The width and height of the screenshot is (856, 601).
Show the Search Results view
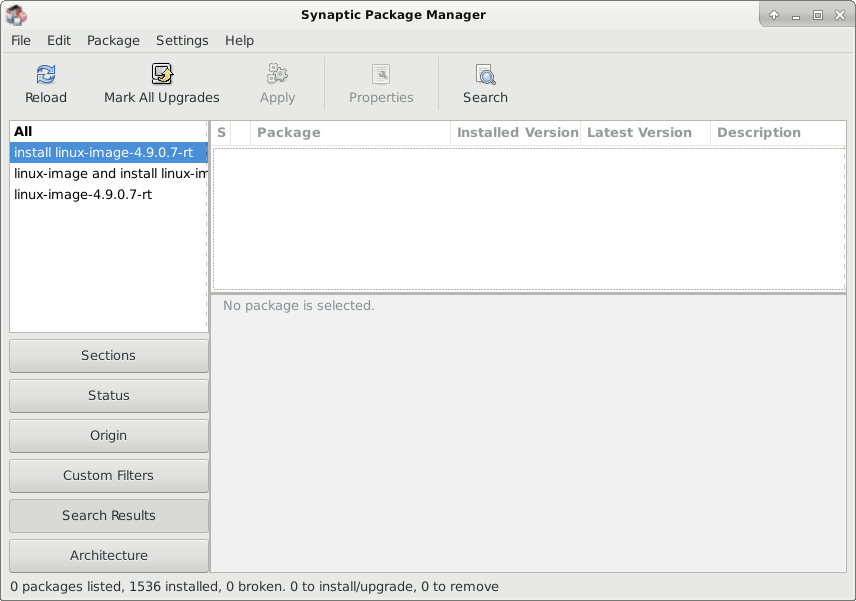pos(109,515)
